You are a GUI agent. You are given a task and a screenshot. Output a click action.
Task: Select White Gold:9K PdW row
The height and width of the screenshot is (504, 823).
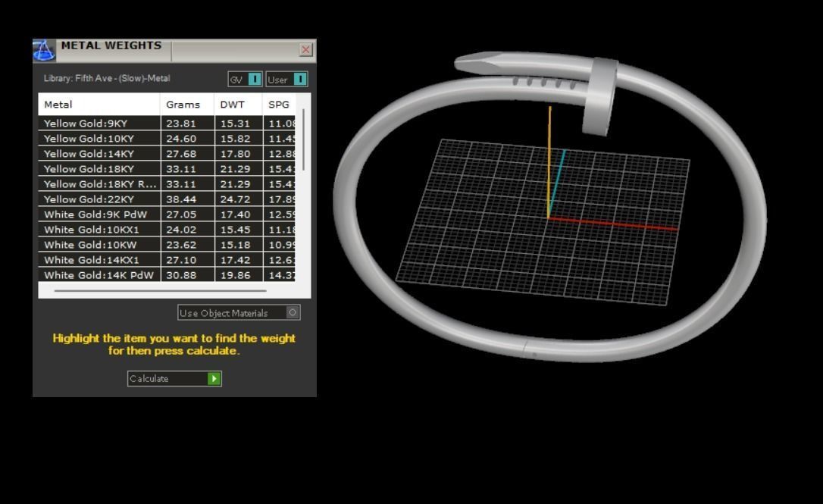click(x=167, y=214)
